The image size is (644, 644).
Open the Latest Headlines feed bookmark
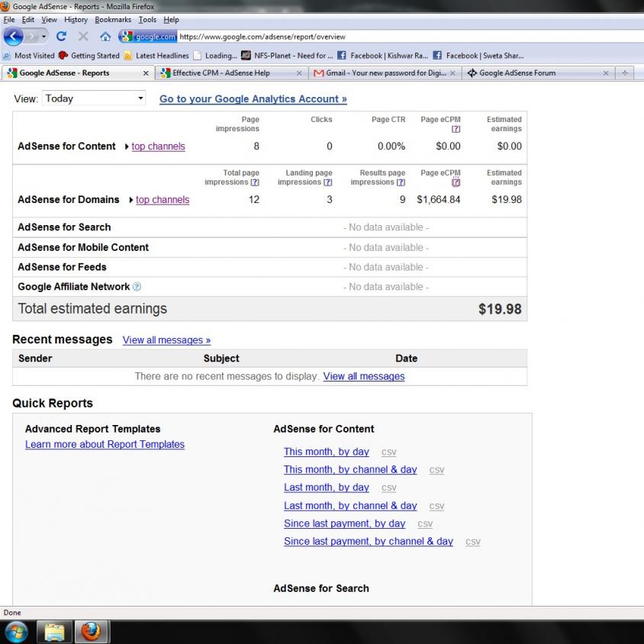click(156, 56)
